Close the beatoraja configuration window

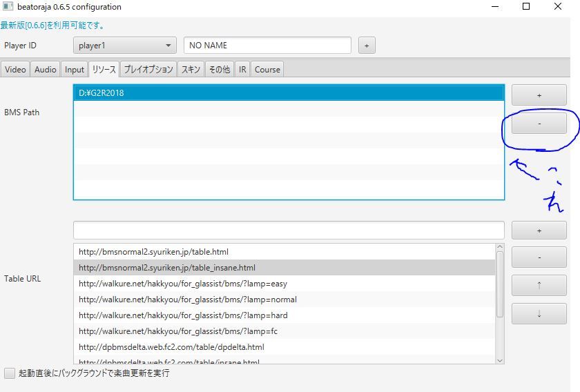pyautogui.click(x=558, y=7)
